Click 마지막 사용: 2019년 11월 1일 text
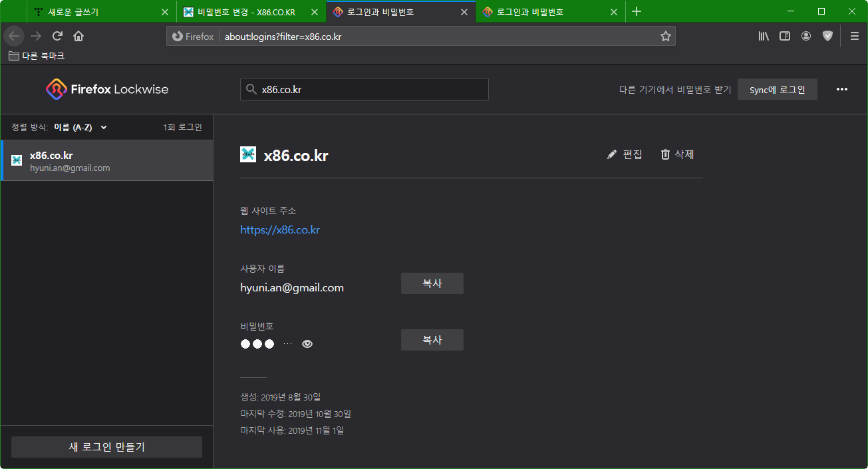Viewport: 868px width, 469px height. tap(292, 430)
